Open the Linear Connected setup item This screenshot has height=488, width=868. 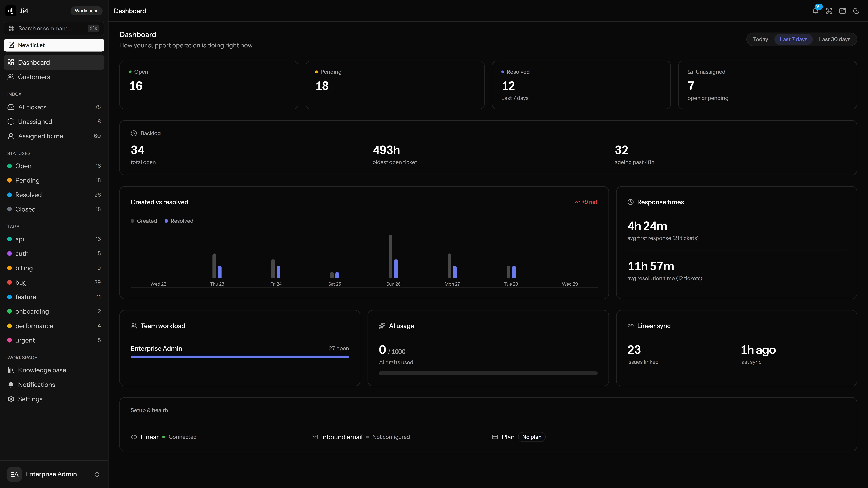[x=163, y=437]
